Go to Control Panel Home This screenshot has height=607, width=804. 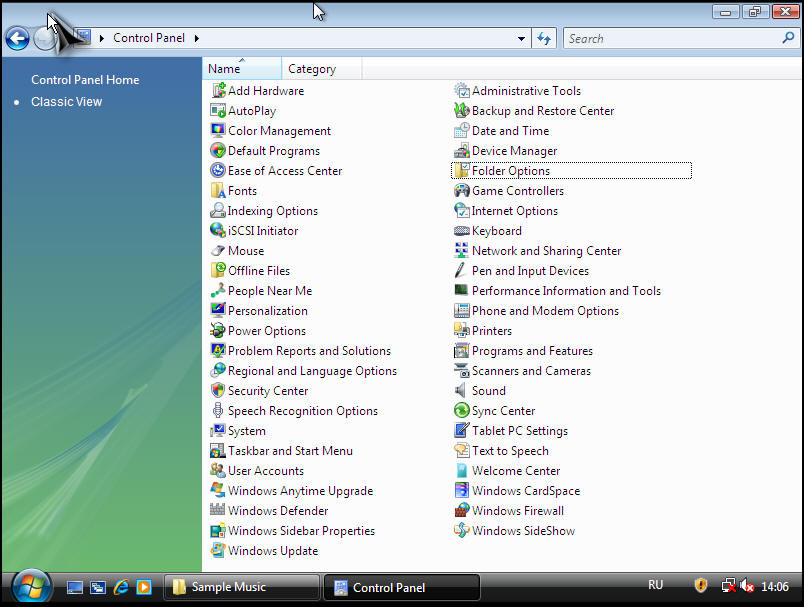(85, 80)
